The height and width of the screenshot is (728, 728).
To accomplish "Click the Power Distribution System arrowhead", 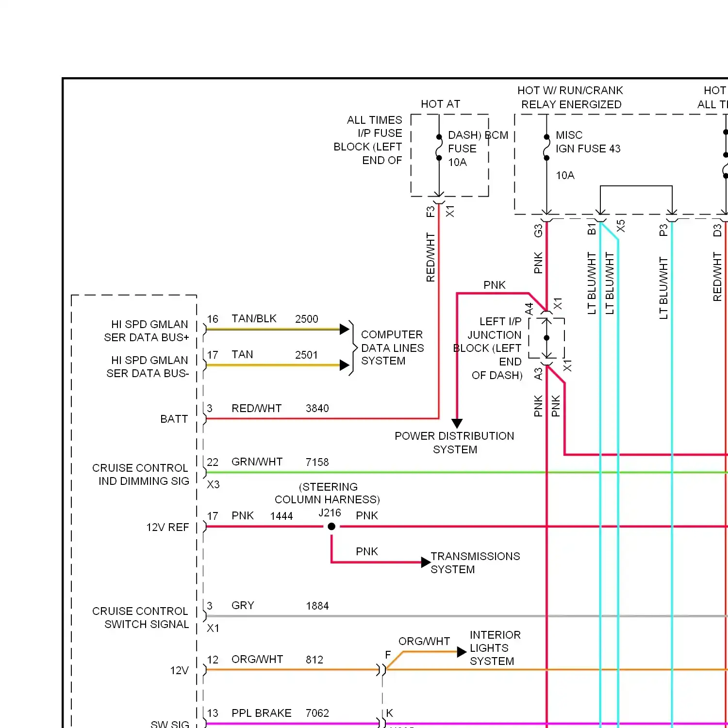I will click(457, 423).
